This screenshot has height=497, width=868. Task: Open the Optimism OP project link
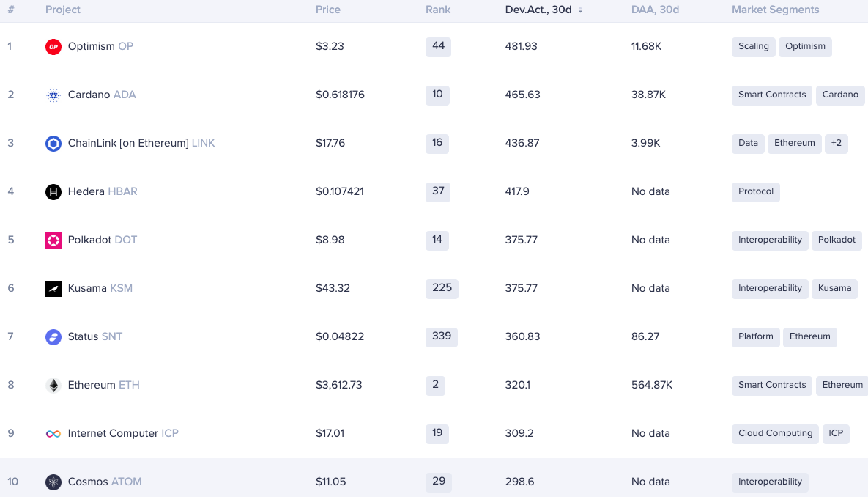[100, 46]
